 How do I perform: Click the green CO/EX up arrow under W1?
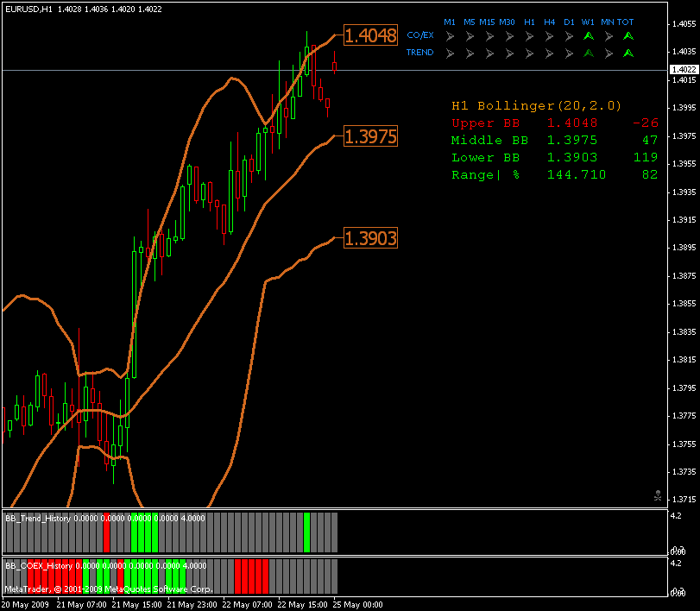(x=589, y=36)
